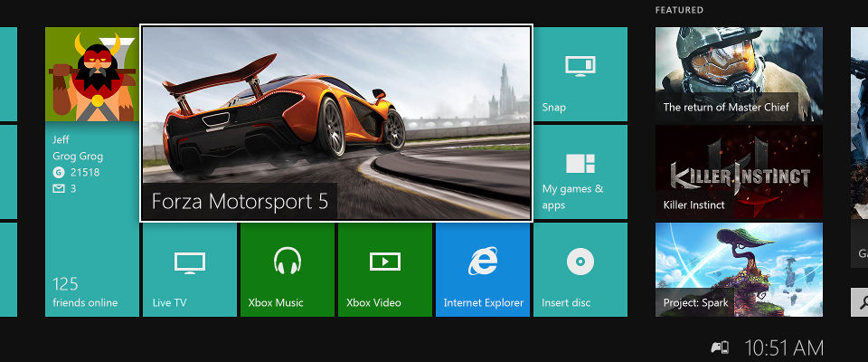Click the Snap label text
Image resolution: width=868 pixels, height=362 pixels.
(553, 107)
